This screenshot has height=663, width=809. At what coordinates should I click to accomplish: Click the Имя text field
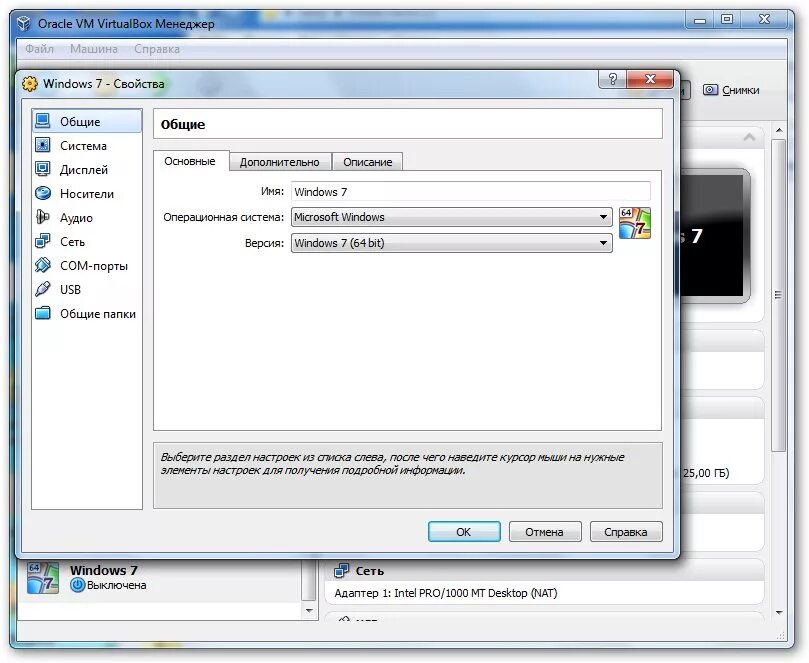click(x=471, y=191)
